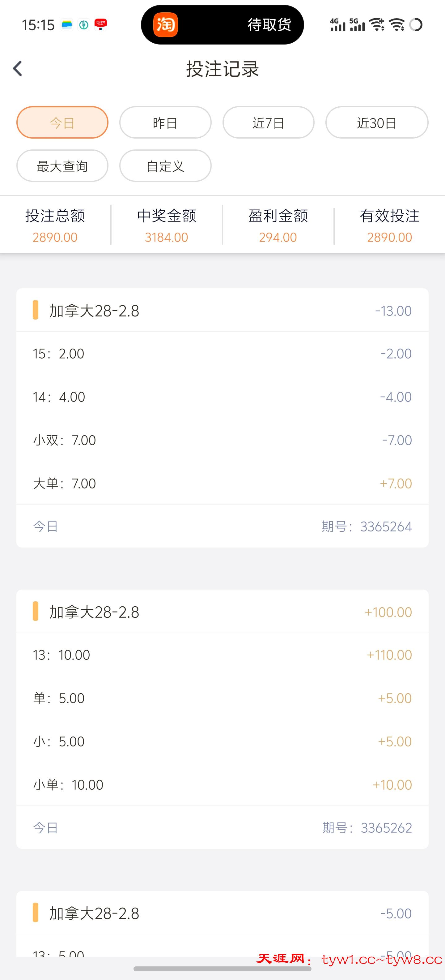Select the 今日 filter
This screenshot has height=980, width=445.
pyautogui.click(x=62, y=123)
